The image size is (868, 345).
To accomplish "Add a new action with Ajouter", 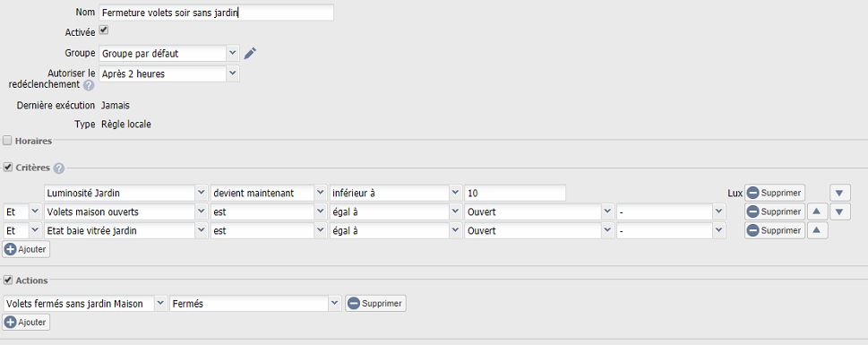I will (x=26, y=322).
